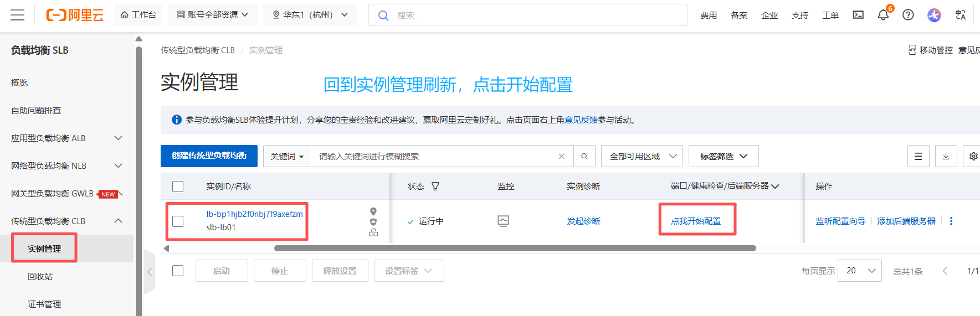Click 创建传统型负载均衡 button
The height and width of the screenshot is (316, 980).
(209, 156)
